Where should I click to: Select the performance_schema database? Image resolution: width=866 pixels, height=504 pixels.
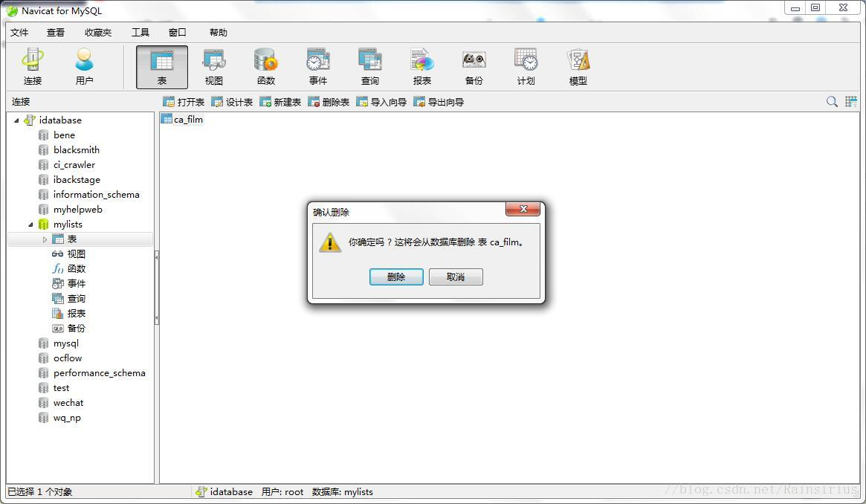pos(100,373)
